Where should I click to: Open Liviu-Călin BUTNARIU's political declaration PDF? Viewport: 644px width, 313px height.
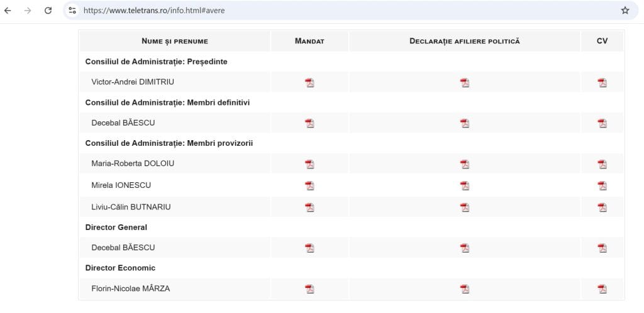465,207
